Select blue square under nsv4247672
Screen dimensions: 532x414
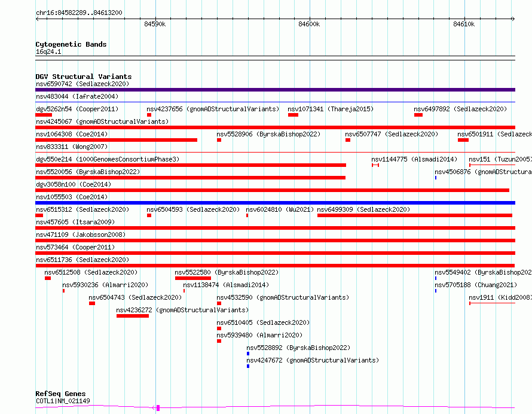(248, 366)
